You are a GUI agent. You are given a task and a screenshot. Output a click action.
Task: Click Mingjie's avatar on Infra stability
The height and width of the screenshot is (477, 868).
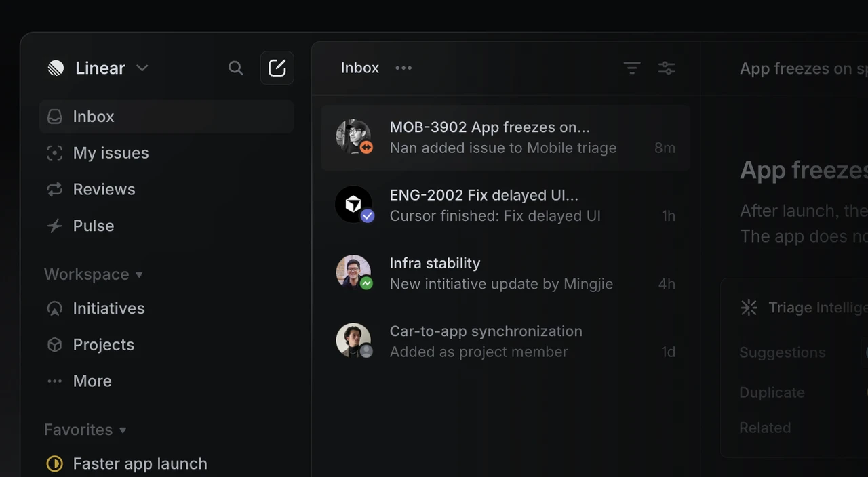353,272
